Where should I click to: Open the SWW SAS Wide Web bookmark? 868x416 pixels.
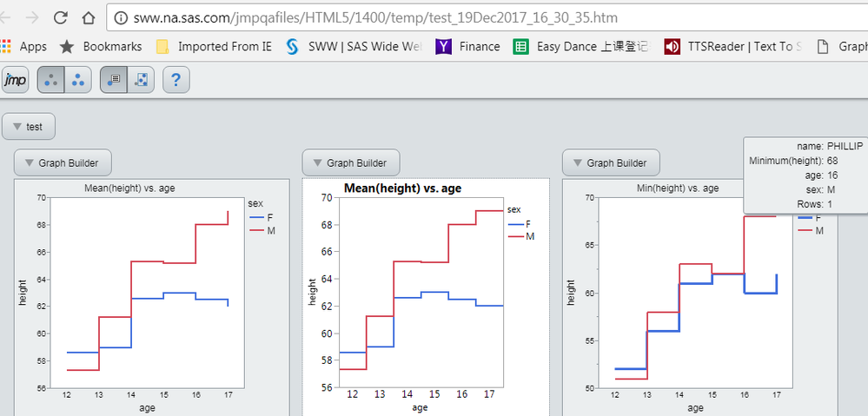354,47
